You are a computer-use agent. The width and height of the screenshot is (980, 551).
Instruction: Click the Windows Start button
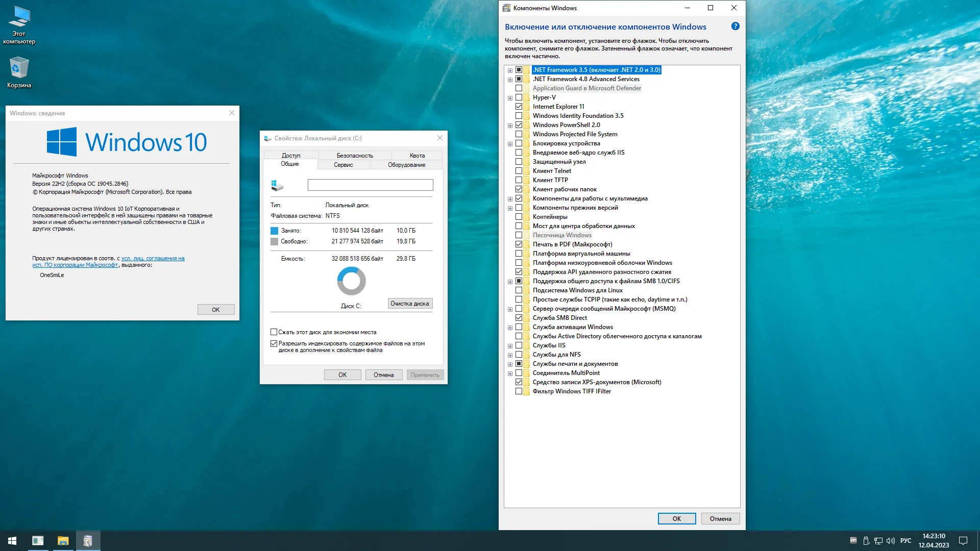12,541
